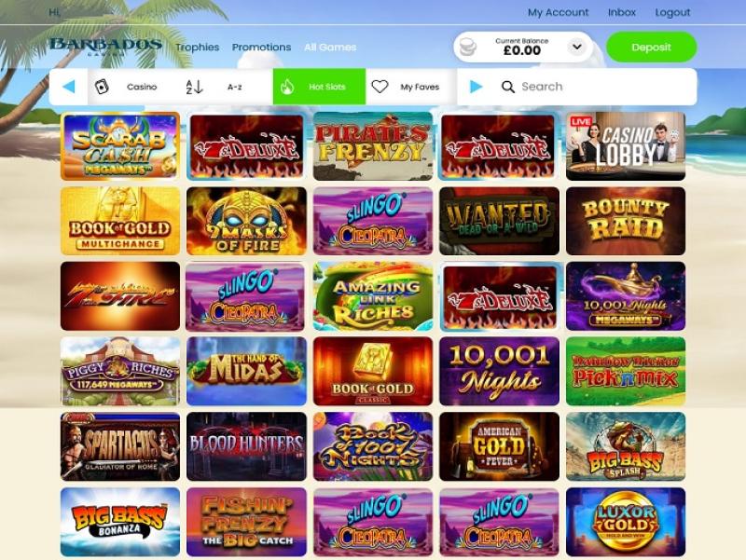Expand the Current Balance dropdown chevron
746x560 pixels.
pos(576,47)
